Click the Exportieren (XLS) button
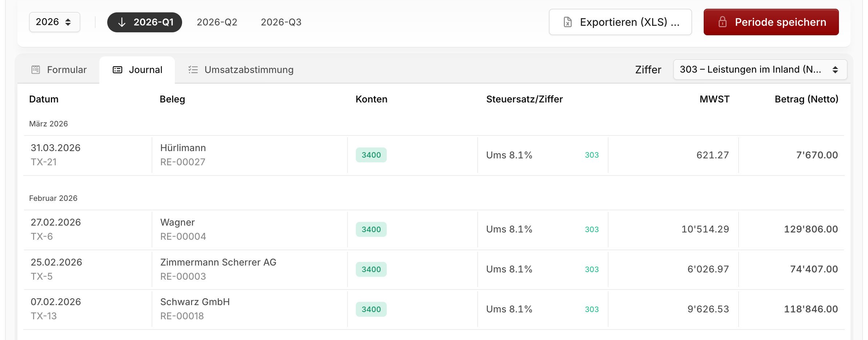 tap(620, 22)
